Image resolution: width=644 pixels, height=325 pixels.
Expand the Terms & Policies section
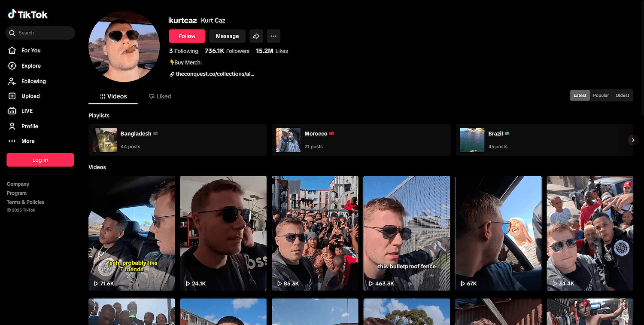[25, 202]
